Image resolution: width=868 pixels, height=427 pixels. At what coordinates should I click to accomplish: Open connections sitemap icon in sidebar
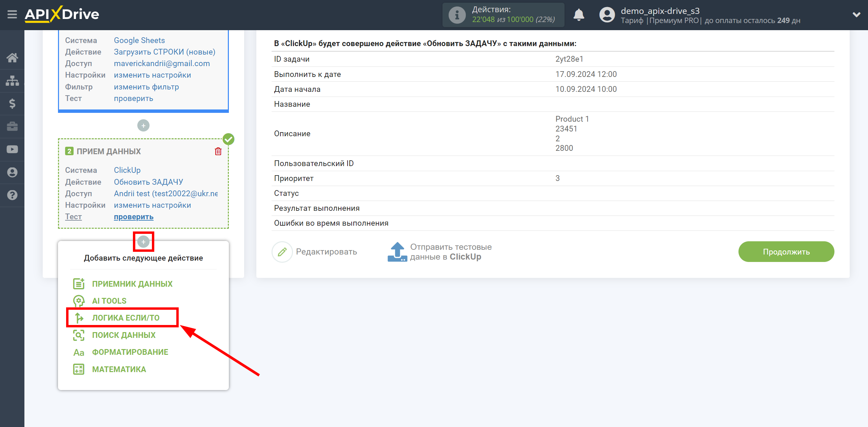click(x=12, y=81)
